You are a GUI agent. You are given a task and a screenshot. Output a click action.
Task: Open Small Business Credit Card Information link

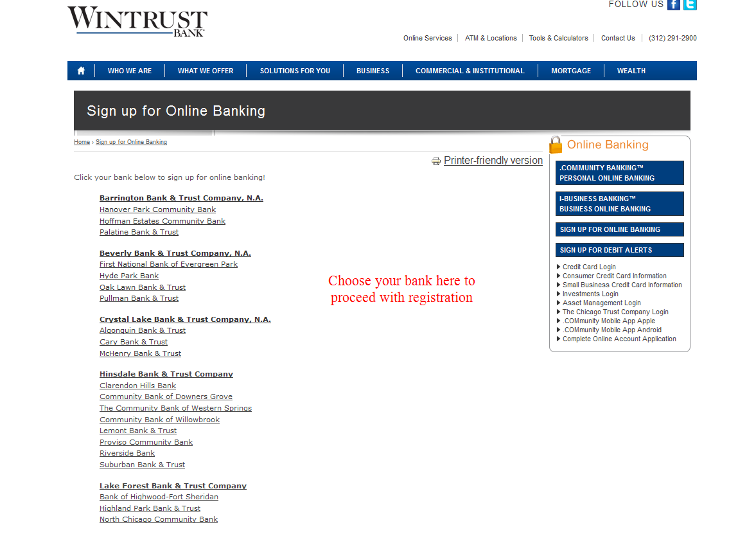pyautogui.click(x=622, y=285)
